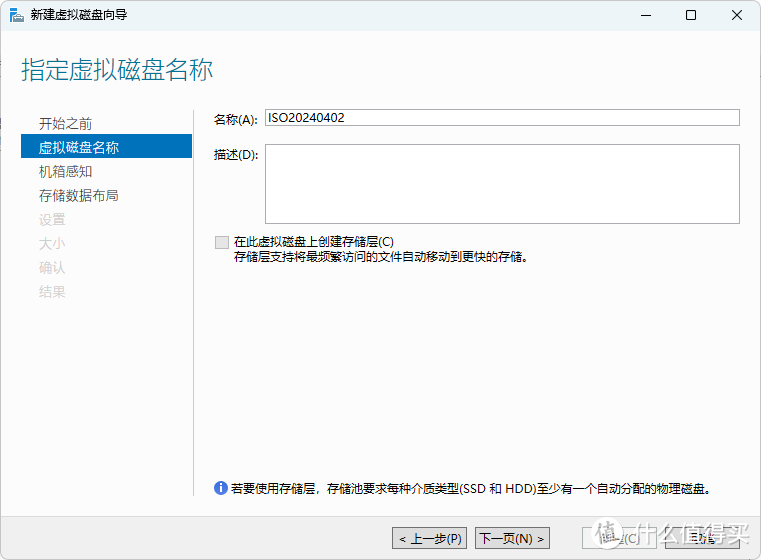Click the 下一页(N) button
Viewport: 761px width, 560px height.
512,538
